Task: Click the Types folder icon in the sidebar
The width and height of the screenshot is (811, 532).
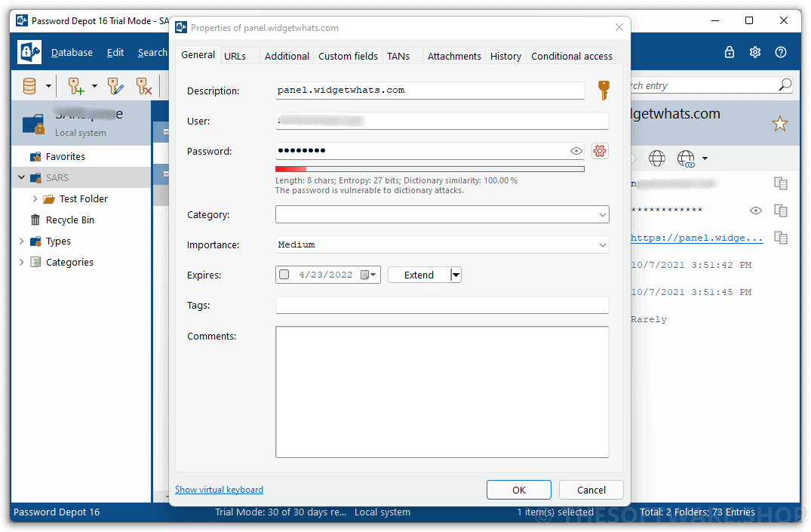Action: point(35,241)
